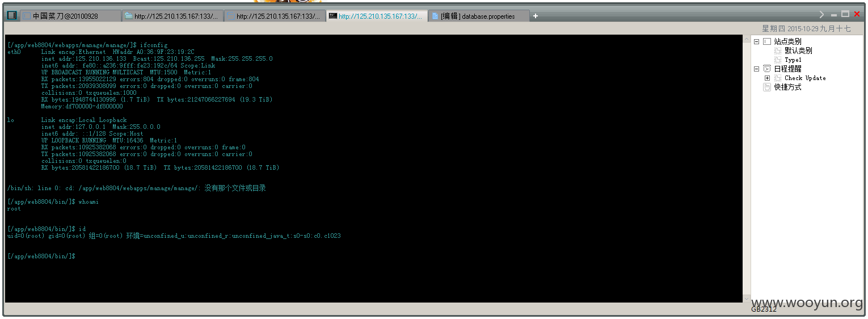Select the 默认类别 tree item

point(798,51)
